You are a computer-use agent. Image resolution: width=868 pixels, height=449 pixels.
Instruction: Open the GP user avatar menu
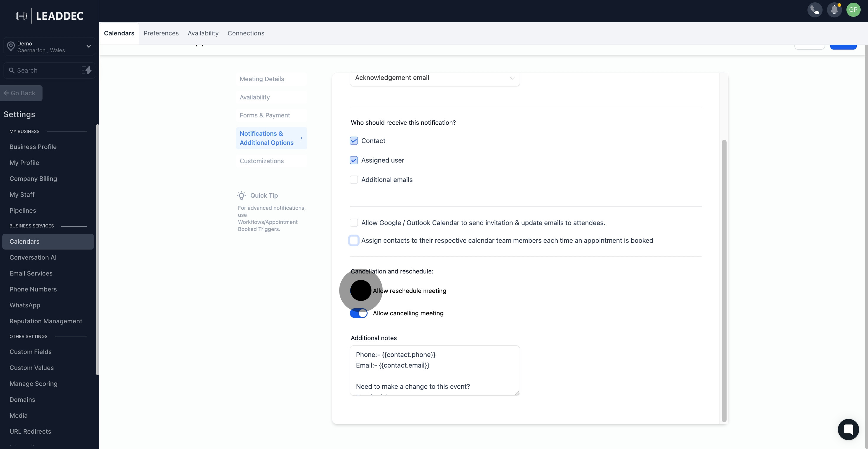pos(853,10)
